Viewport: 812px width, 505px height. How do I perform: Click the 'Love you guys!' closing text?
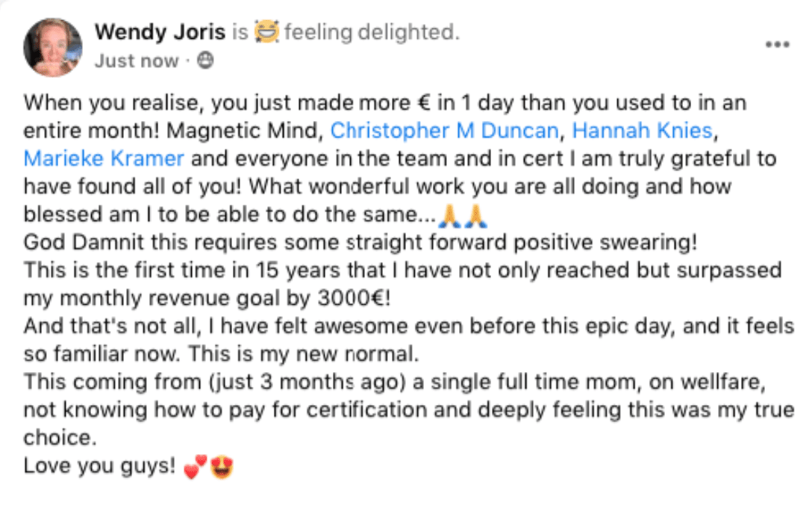[99, 467]
